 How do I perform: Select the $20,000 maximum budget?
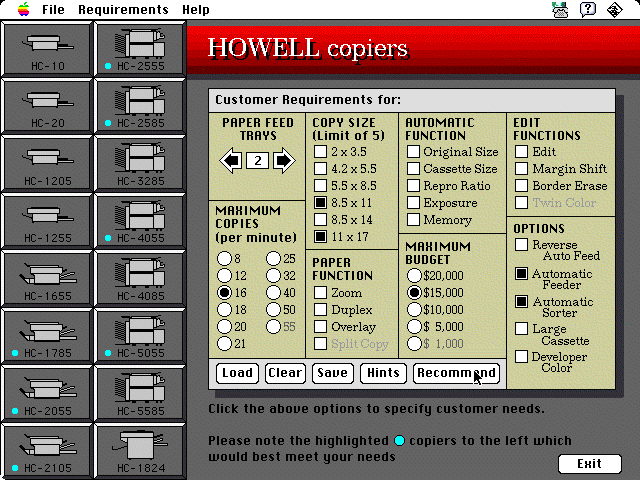tap(414, 276)
